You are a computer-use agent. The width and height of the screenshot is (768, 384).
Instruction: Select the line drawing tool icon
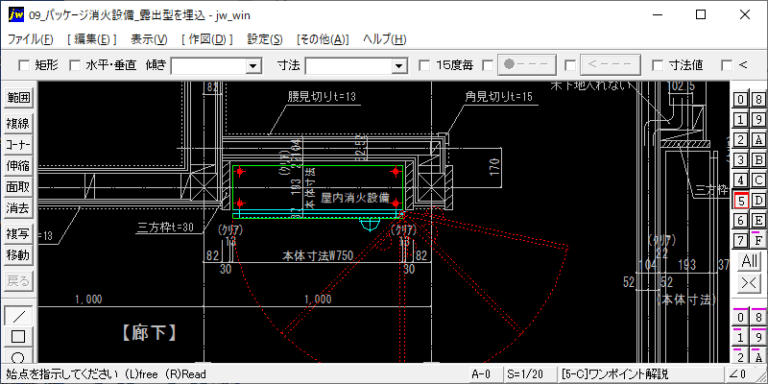(18, 315)
